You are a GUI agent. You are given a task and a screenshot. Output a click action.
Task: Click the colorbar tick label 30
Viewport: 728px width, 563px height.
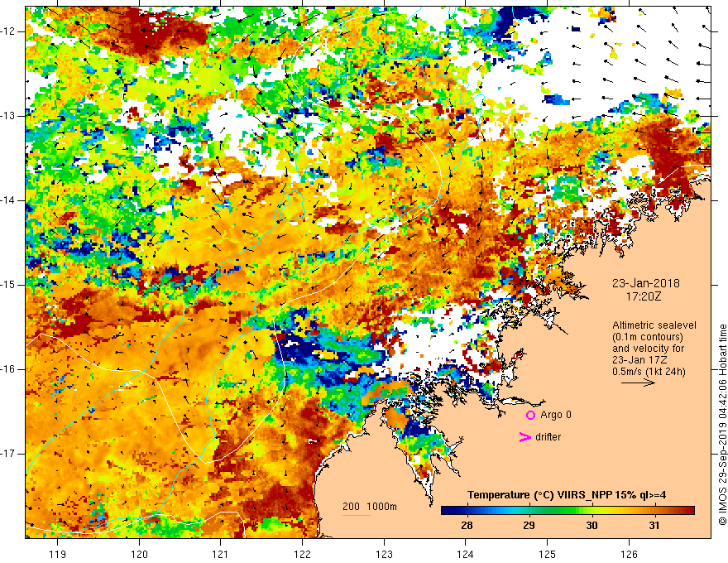(591, 526)
